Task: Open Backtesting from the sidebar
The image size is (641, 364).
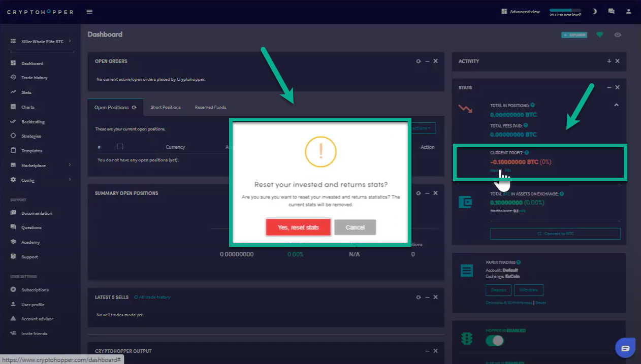Action: [33, 122]
